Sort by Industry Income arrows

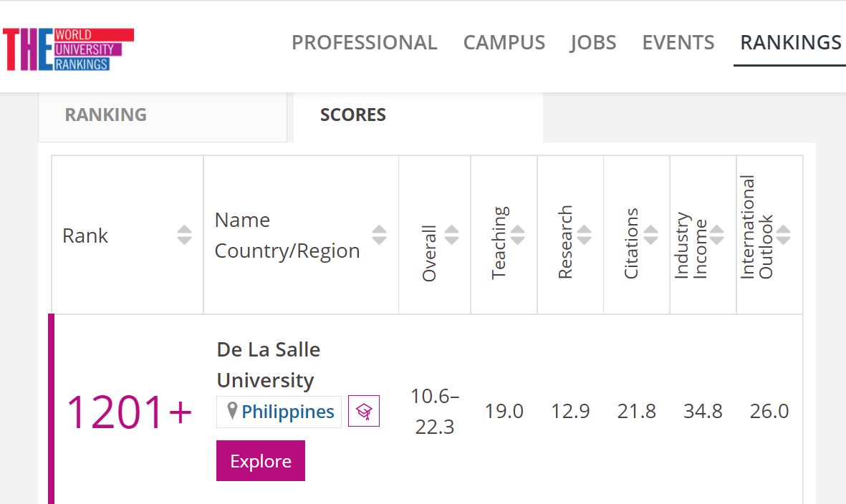click(716, 235)
